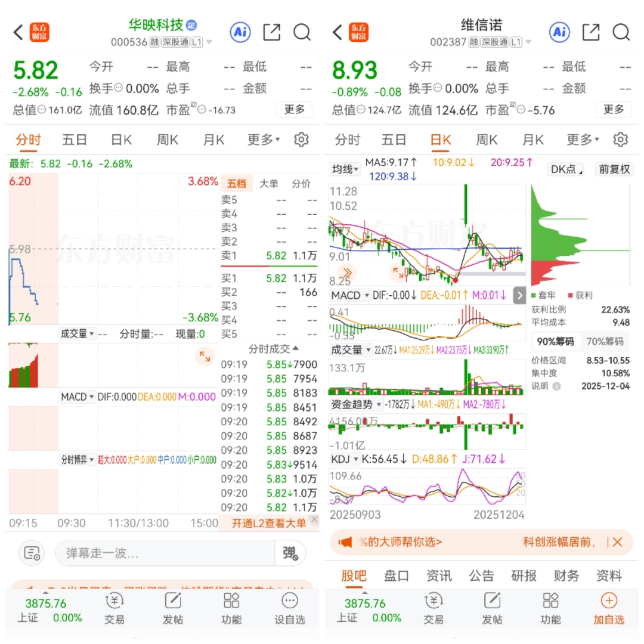Open MACD dropdown on 华映科技 chart
Viewport: 644px width, 644px height.
click(77, 397)
